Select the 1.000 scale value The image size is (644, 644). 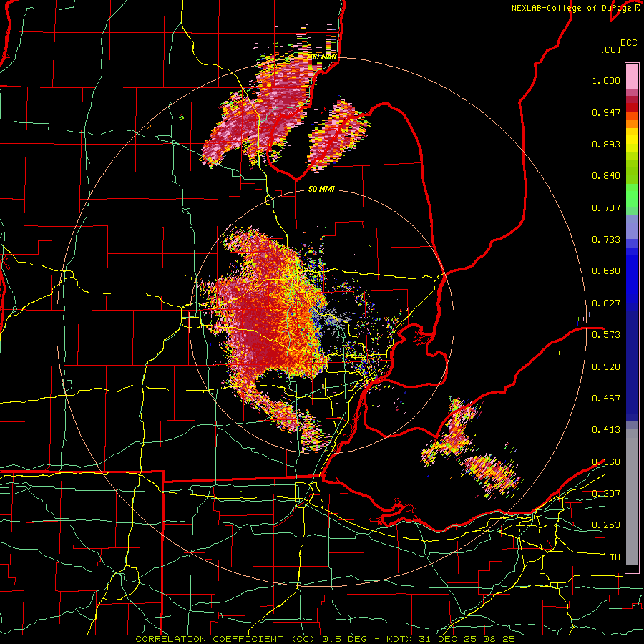click(606, 80)
